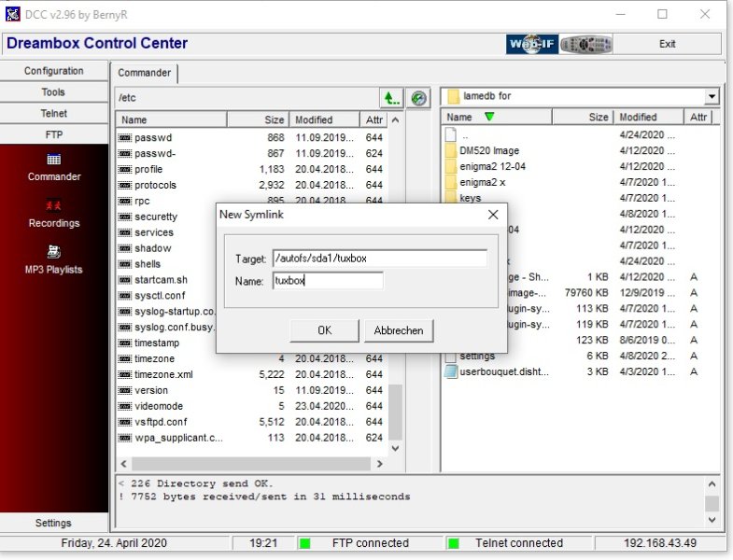Screen dimensions: 733x560
Task: Sort the left pane by Size column
Action: click(x=258, y=120)
